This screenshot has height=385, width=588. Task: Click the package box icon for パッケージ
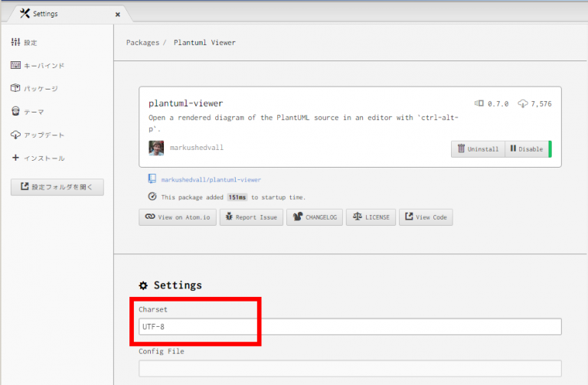(15, 89)
